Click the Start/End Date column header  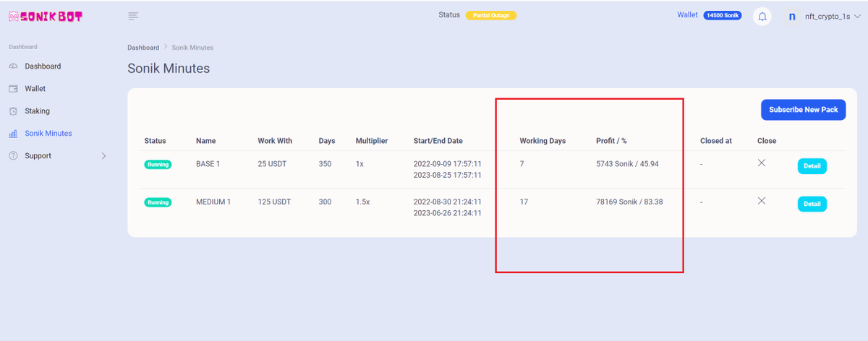(x=438, y=141)
